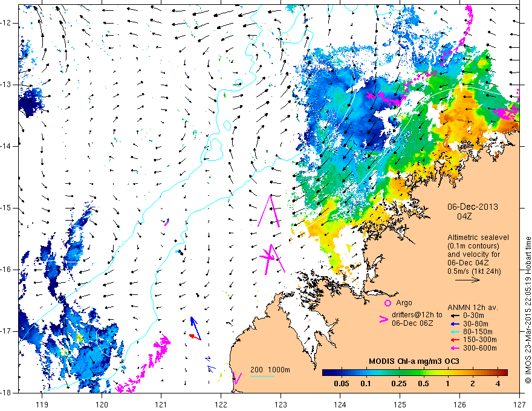Image resolution: width=532 pixels, height=411 pixels.
Task: Click the latitude axis label -12
Action: coord(6,23)
